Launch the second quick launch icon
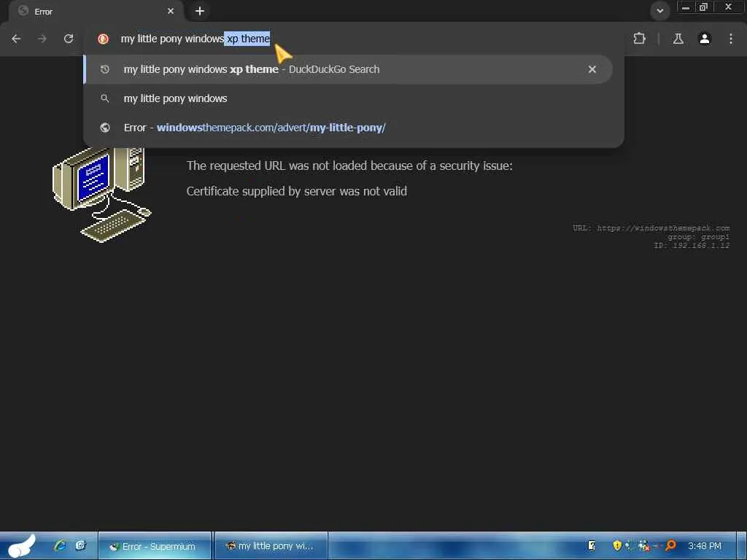The height and width of the screenshot is (560, 747). (x=80, y=545)
